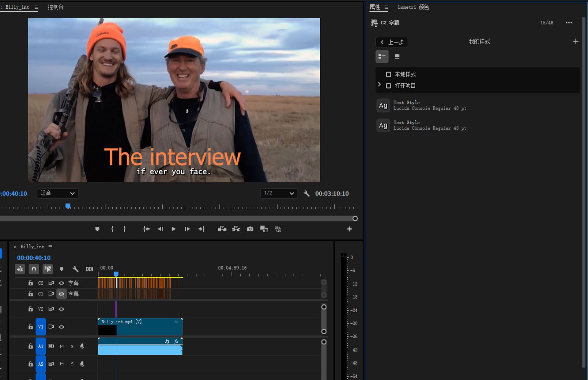Switch to the Lumetri 颜色 tab
The height and width of the screenshot is (380, 588).
413,7
